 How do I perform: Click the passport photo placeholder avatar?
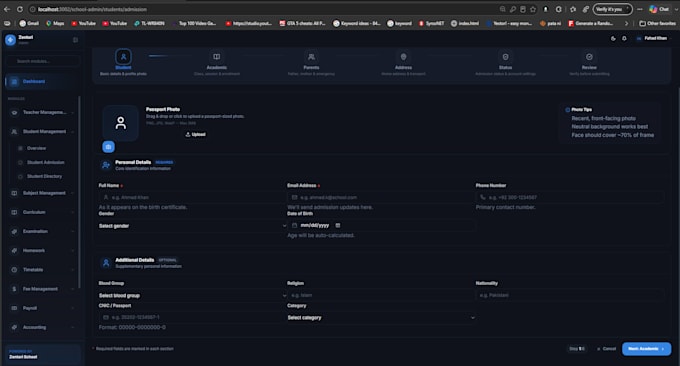tap(121, 123)
